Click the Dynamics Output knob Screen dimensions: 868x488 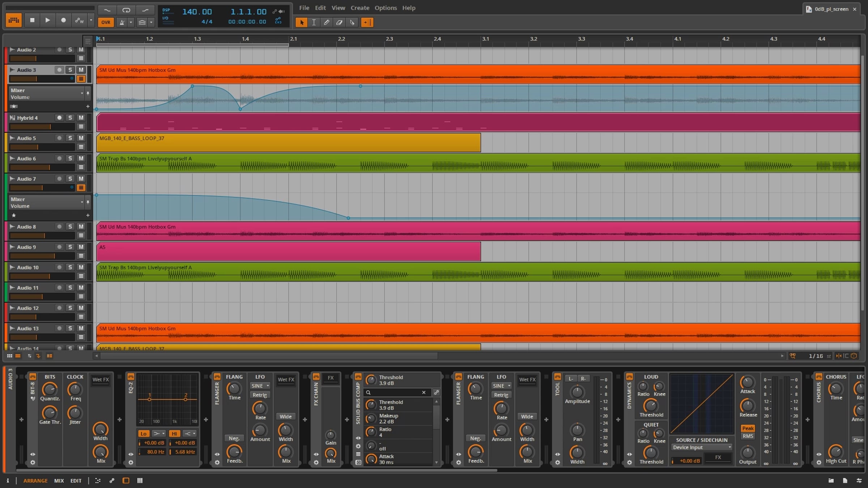[748, 452]
